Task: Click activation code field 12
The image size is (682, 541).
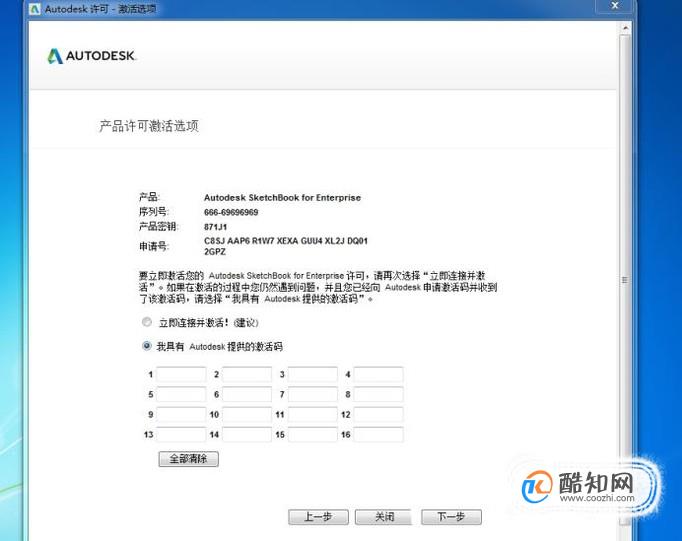Action: [378, 414]
